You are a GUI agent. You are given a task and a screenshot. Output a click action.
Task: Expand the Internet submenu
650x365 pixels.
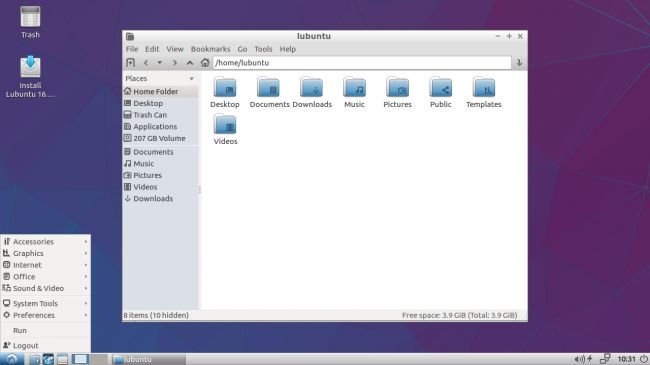[46, 265]
